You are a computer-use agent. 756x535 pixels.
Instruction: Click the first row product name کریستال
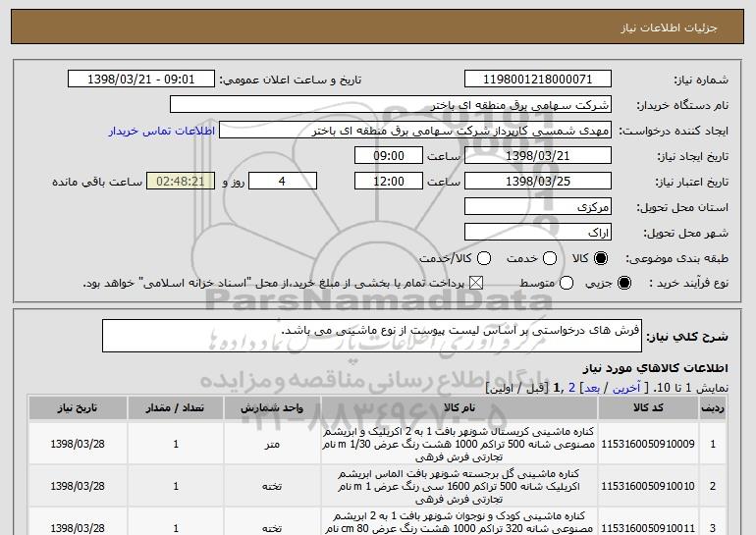coord(459,444)
